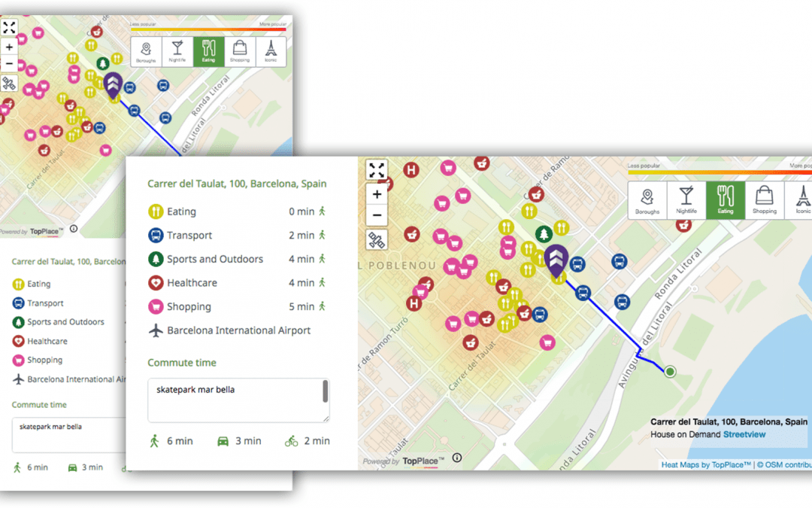Viewport: 812px width, 508px height.
Task: Click the Healthcare heart icon in list
Action: click(x=156, y=283)
